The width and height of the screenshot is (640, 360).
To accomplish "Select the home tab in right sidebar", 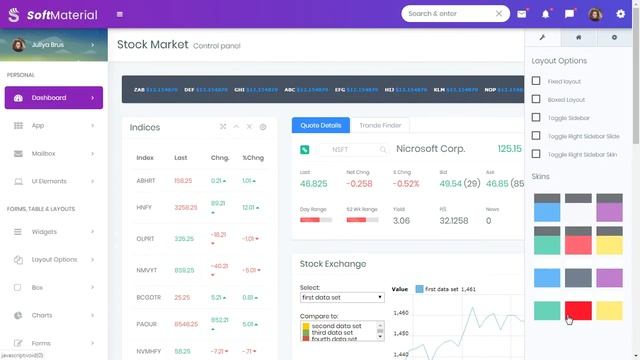I will click(578, 38).
